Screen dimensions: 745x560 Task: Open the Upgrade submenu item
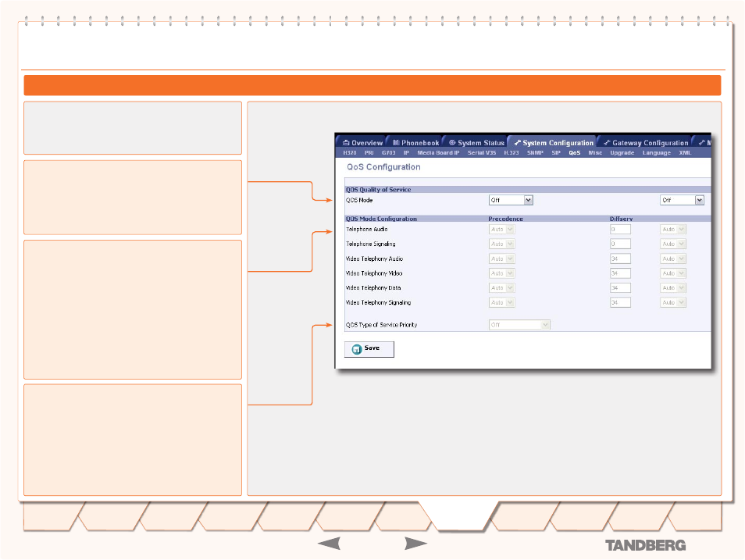[622, 152]
